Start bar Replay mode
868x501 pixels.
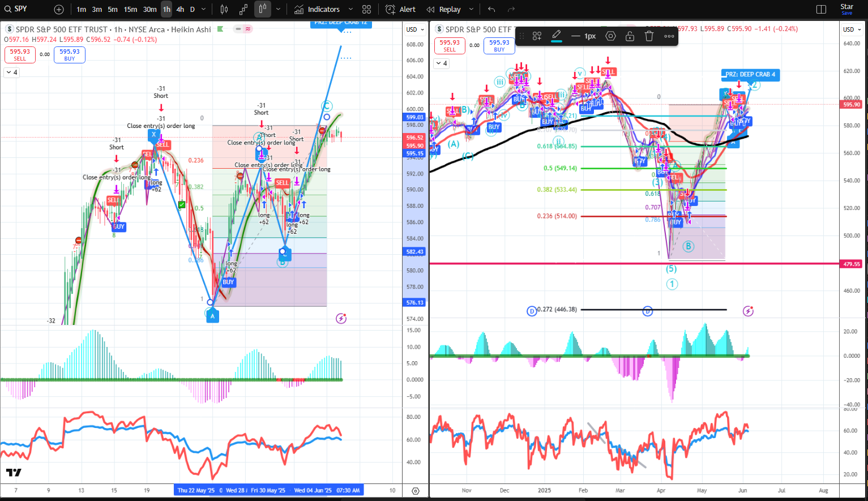click(444, 10)
